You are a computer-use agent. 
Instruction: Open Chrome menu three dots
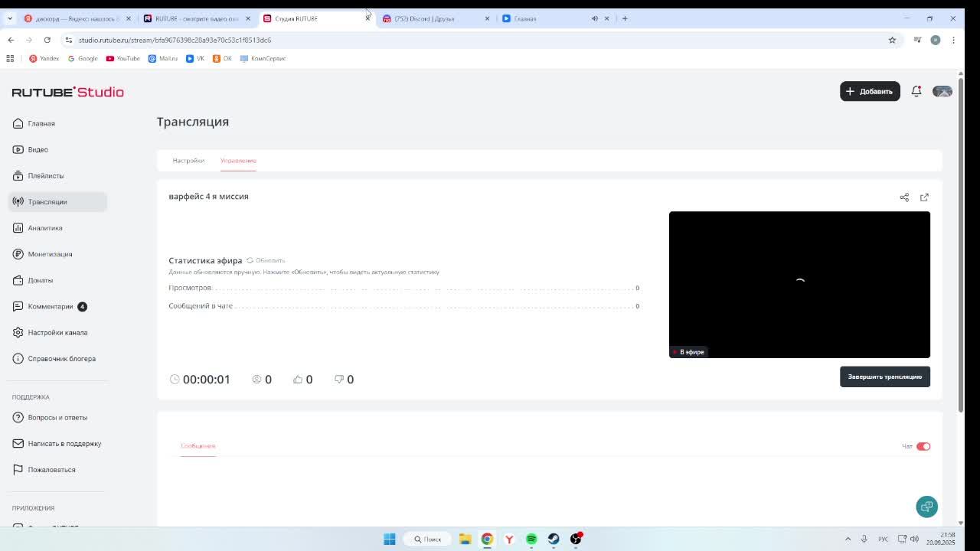tap(953, 40)
